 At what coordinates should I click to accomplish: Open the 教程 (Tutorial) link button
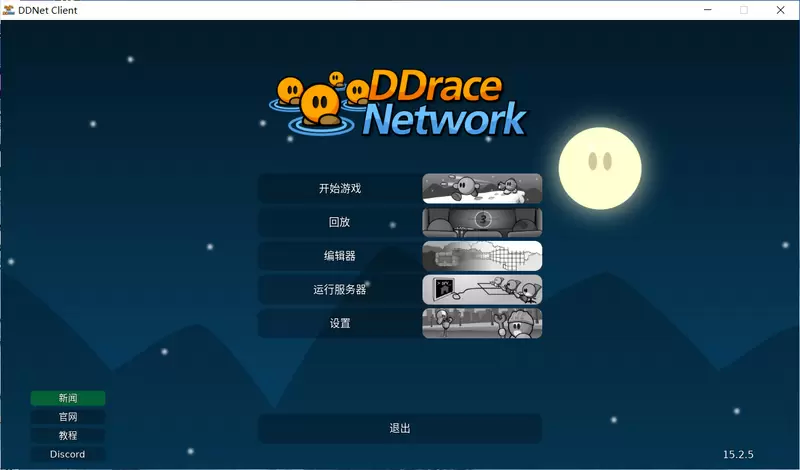(68, 435)
